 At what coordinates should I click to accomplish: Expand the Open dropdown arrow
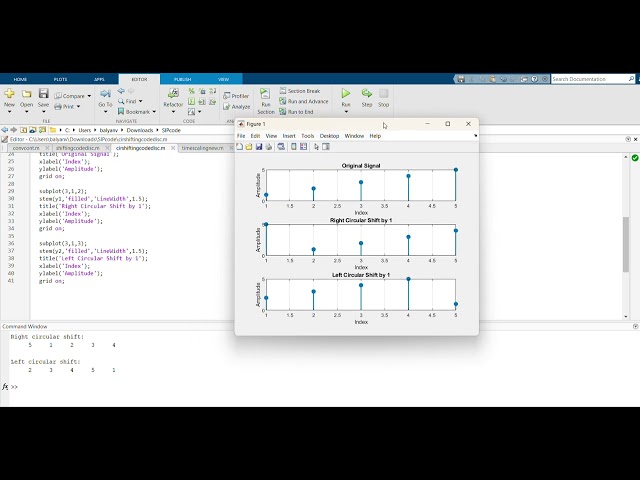[27, 112]
